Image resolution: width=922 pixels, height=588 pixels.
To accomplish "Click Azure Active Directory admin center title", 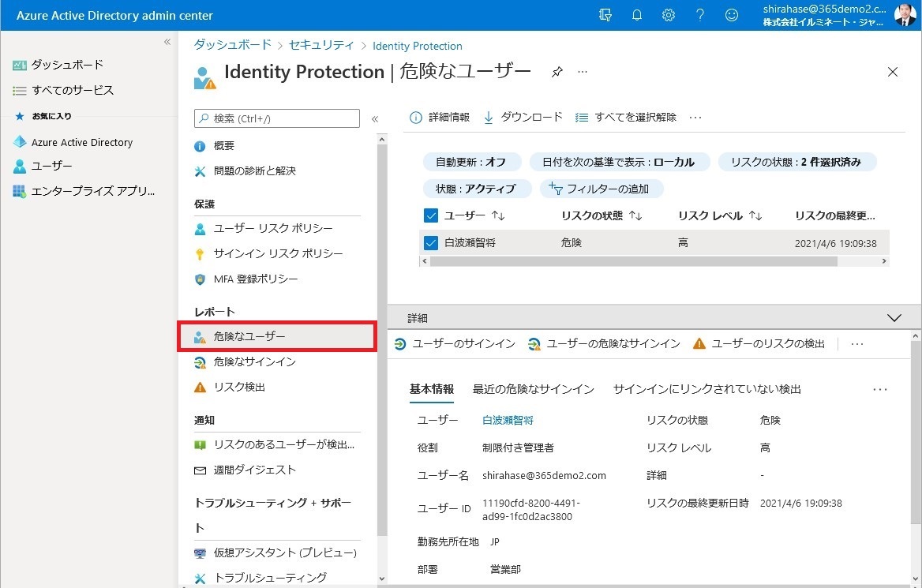I will click(114, 15).
